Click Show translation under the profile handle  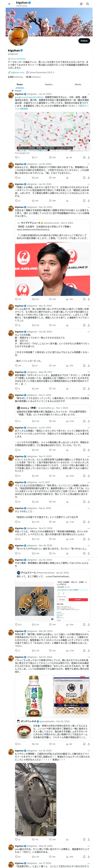18,59
